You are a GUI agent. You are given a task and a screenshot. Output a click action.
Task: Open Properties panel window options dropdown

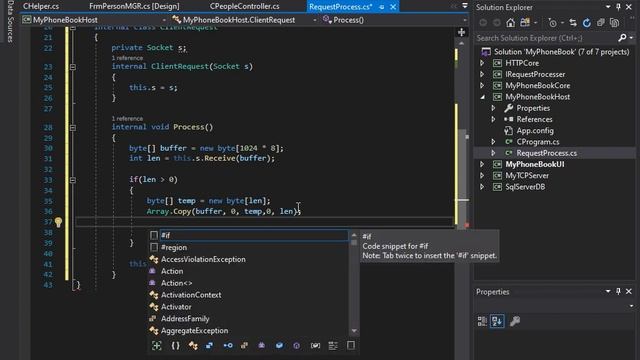point(608,291)
